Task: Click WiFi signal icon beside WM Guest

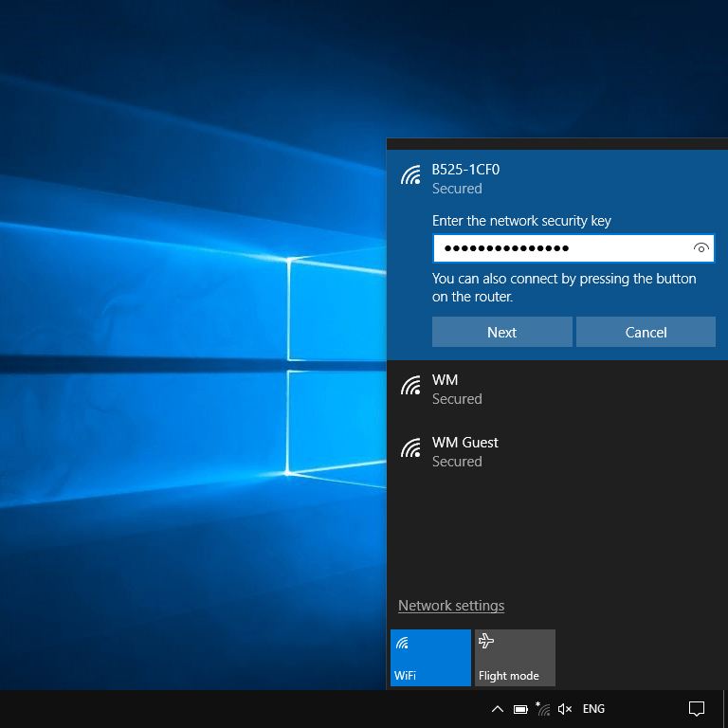Action: [410, 448]
